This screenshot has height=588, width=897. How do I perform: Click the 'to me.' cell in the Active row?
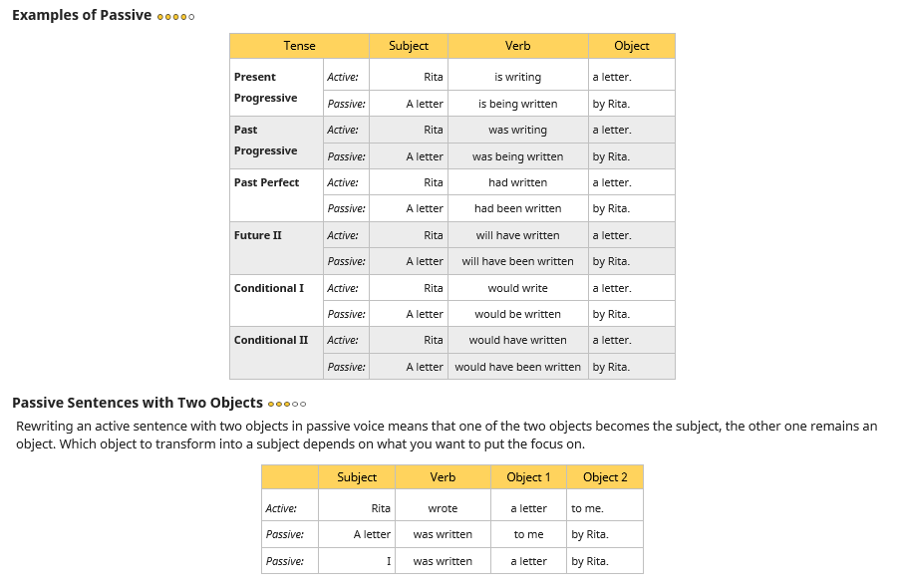coord(587,508)
